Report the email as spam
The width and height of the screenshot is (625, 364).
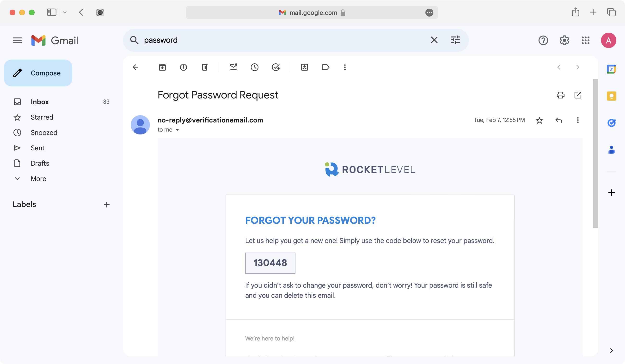tap(183, 67)
